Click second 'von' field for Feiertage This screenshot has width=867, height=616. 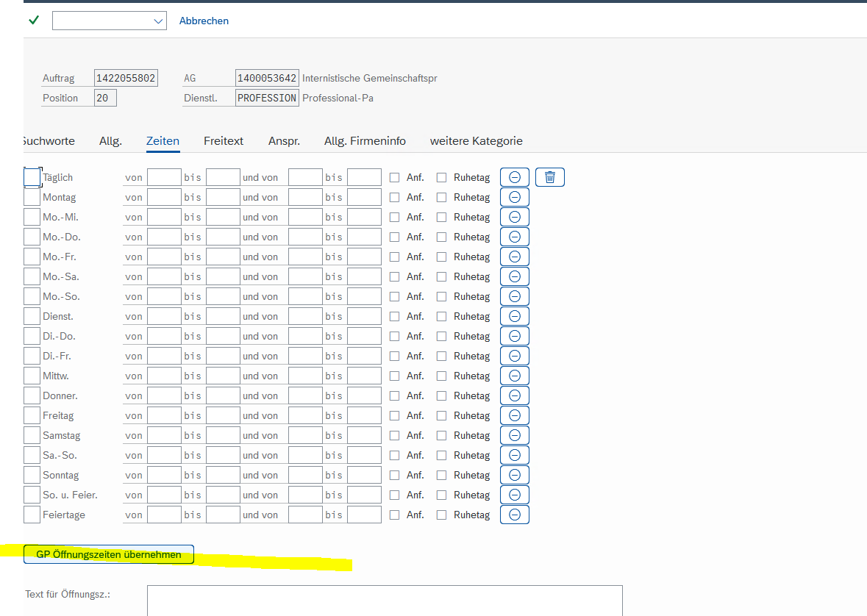point(305,515)
